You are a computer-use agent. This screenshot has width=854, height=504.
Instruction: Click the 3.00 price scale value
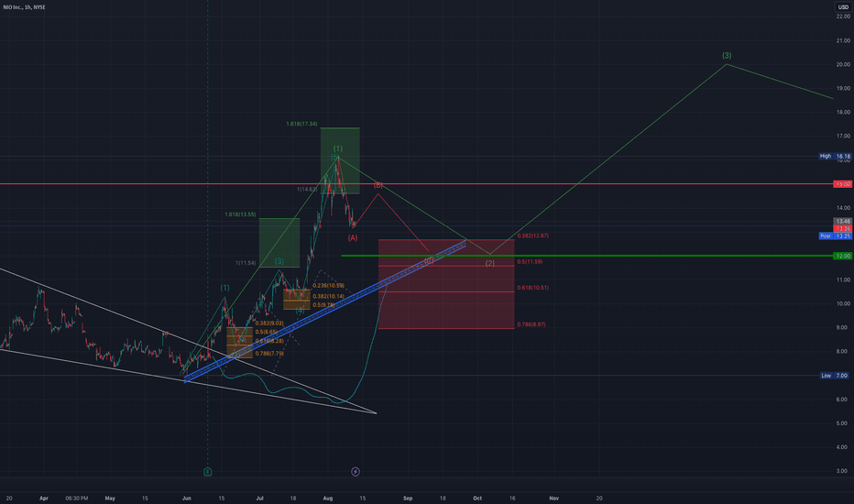click(843, 471)
